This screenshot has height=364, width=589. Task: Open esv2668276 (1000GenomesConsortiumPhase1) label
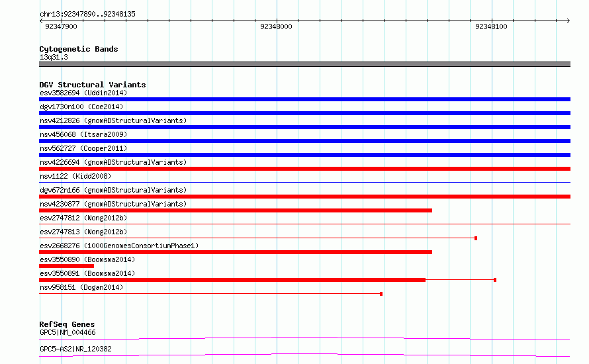[119, 246]
